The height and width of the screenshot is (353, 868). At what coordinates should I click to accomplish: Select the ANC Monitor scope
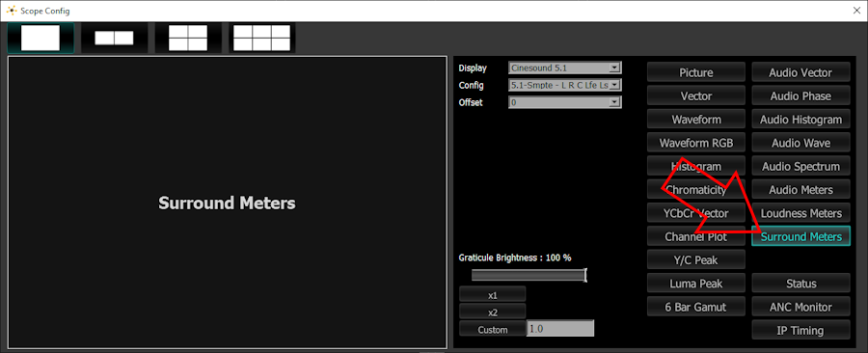(x=800, y=307)
